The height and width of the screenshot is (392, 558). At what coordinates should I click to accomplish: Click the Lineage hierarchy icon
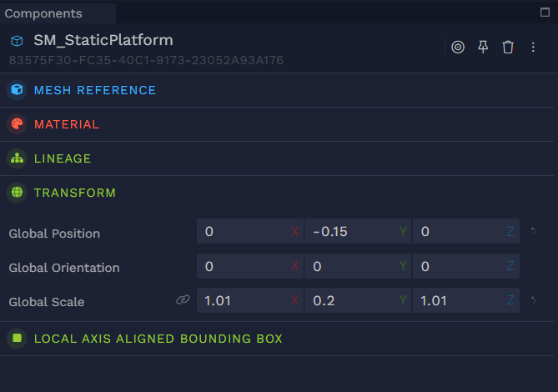click(17, 158)
